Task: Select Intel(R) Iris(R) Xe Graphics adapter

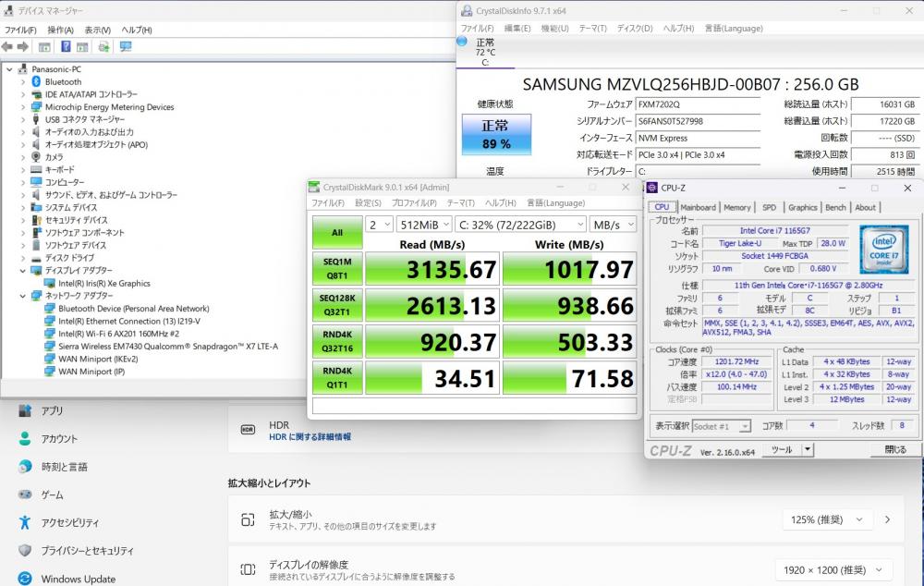Action: [104, 283]
